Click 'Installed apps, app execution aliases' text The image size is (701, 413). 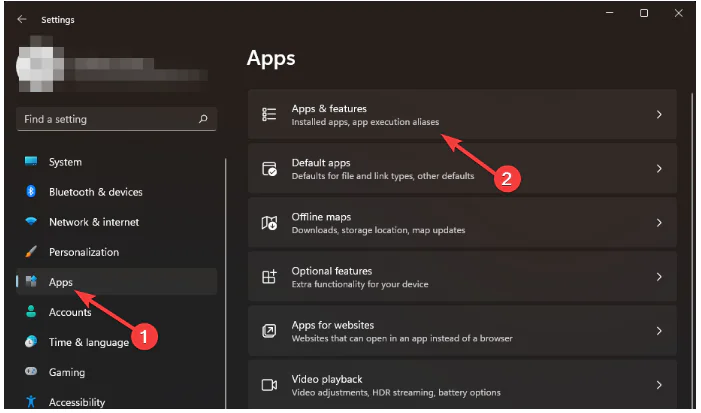pyautogui.click(x=365, y=122)
